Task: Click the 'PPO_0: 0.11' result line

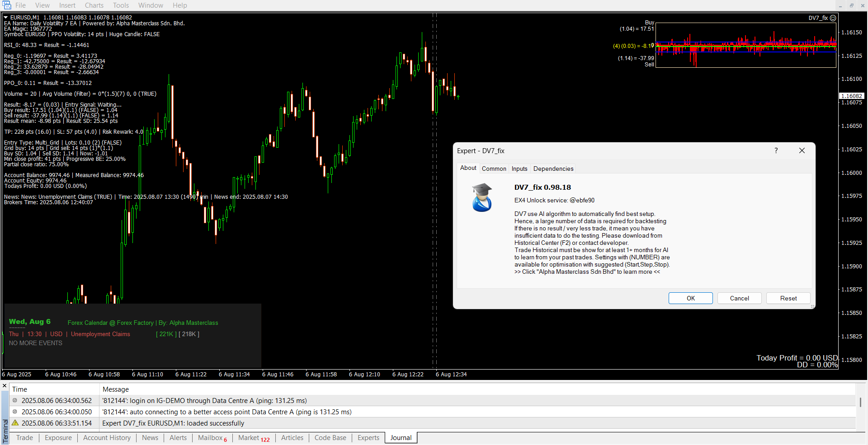Action: click(48, 83)
